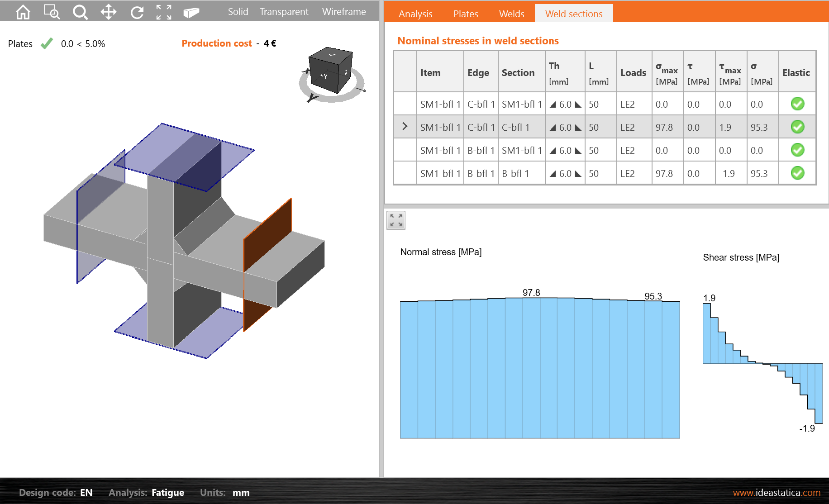Activate the zoom window tool
Viewport: 829px width, 504px height.
click(x=52, y=12)
